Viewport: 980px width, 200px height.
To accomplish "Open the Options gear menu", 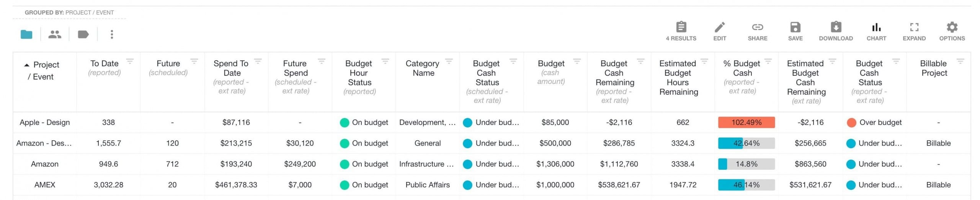I will click(x=952, y=27).
